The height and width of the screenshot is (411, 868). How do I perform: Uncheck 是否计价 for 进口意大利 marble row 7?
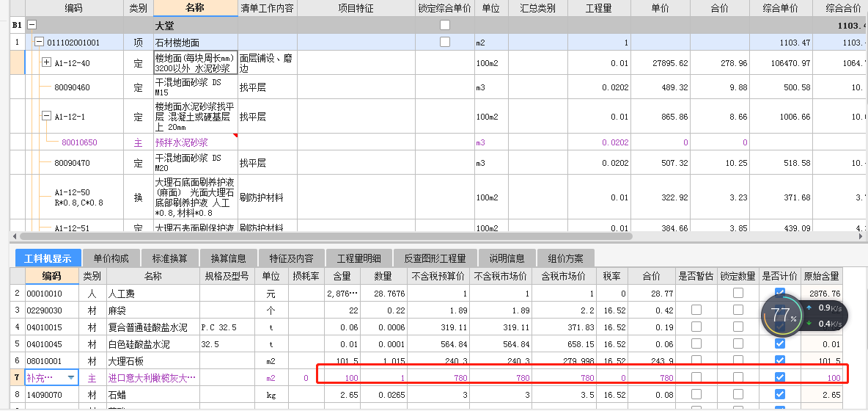[x=779, y=378]
